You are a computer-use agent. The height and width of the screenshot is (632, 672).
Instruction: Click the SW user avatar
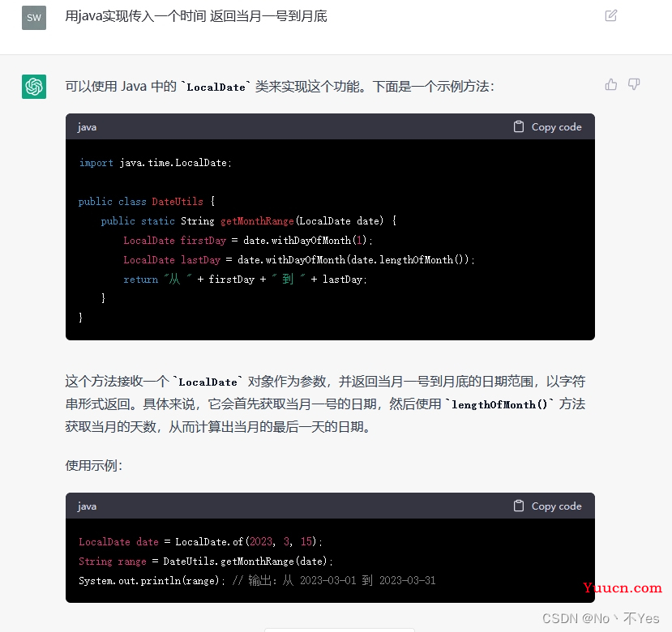click(34, 18)
